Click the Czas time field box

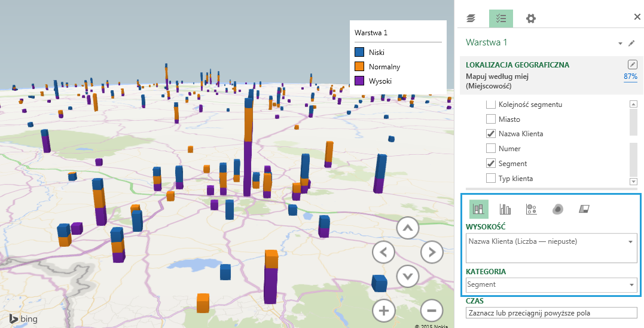pyautogui.click(x=552, y=313)
